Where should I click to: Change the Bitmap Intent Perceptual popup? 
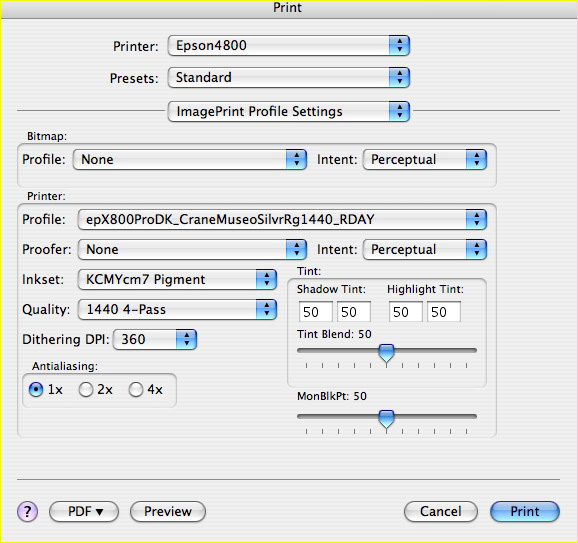[x=425, y=160]
